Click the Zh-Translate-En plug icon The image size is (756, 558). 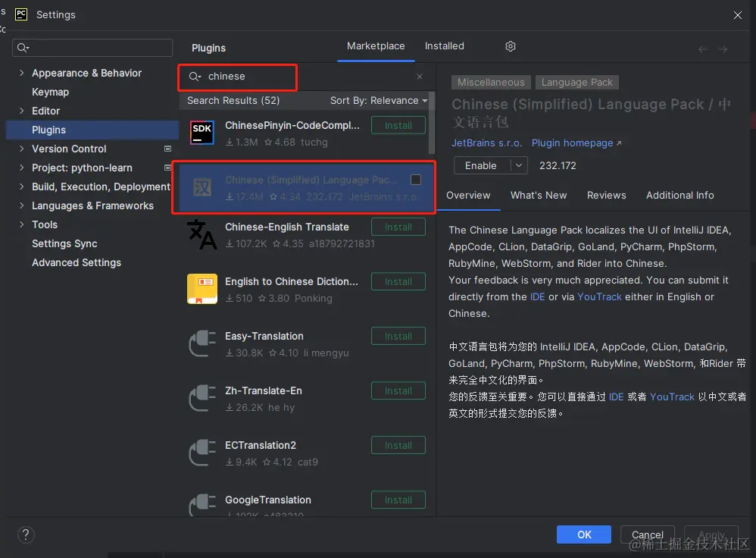click(x=202, y=398)
